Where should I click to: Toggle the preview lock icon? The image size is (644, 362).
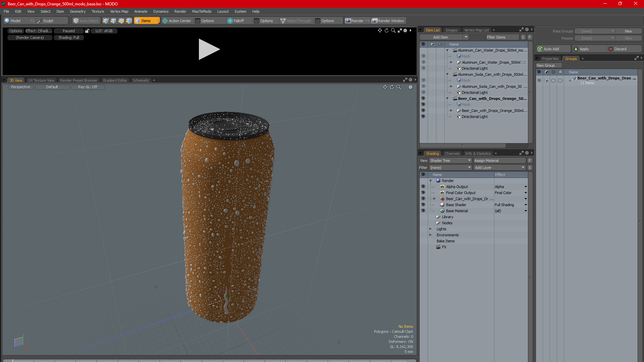[x=87, y=31]
